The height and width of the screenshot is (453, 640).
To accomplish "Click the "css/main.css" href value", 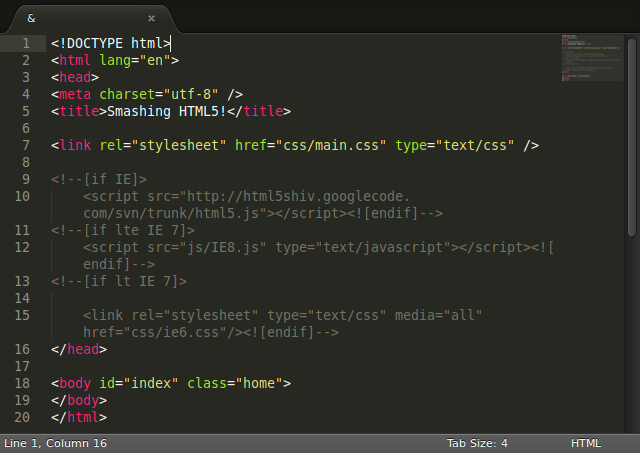I will (x=331, y=145).
